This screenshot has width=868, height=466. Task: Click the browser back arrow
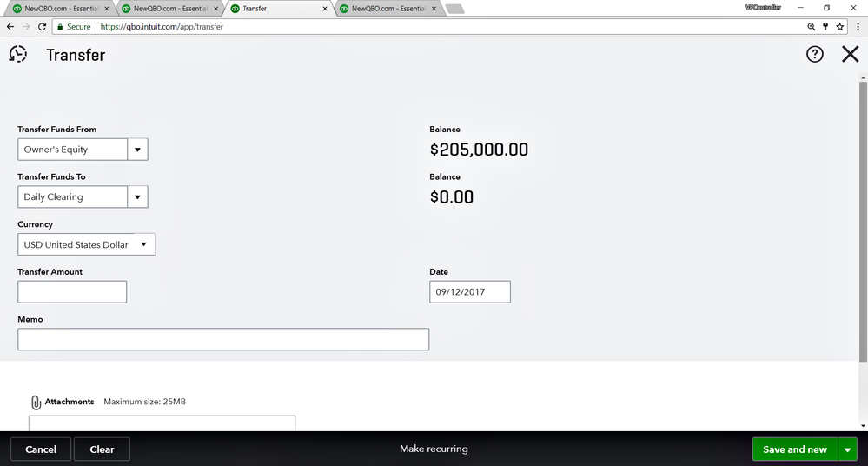pos(10,27)
